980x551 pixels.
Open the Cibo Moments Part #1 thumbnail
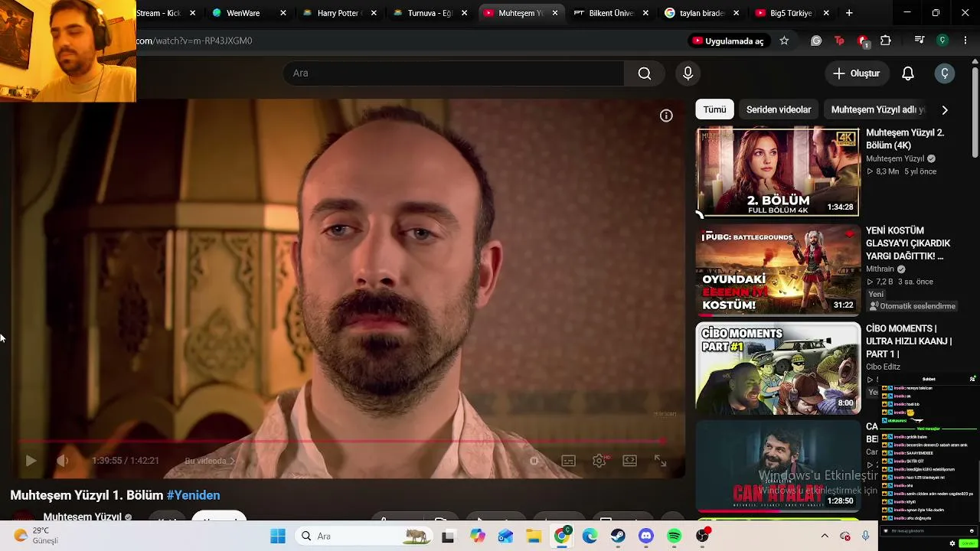click(778, 367)
